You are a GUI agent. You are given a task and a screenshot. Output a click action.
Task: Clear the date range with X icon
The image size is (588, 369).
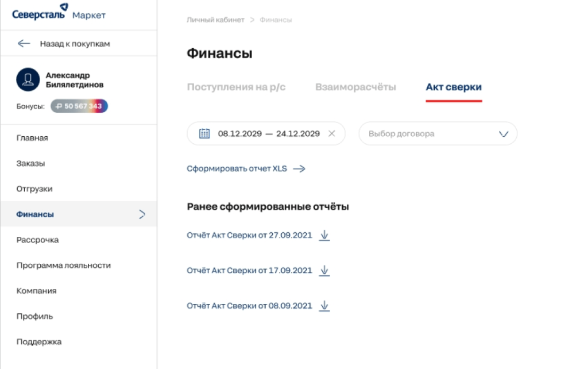331,133
